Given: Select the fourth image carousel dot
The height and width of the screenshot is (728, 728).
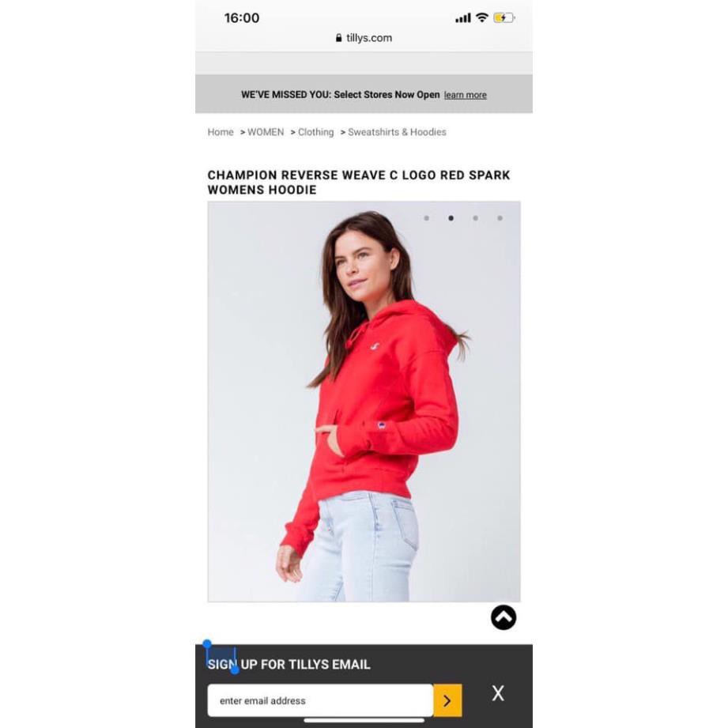Looking at the screenshot, I should pos(500,218).
